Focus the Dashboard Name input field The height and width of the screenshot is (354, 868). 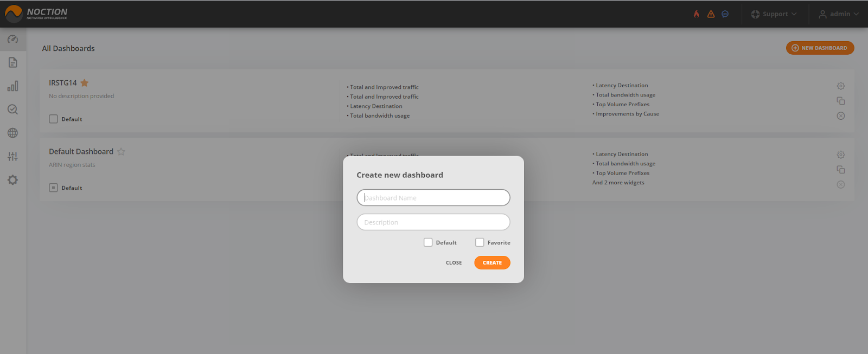(433, 197)
